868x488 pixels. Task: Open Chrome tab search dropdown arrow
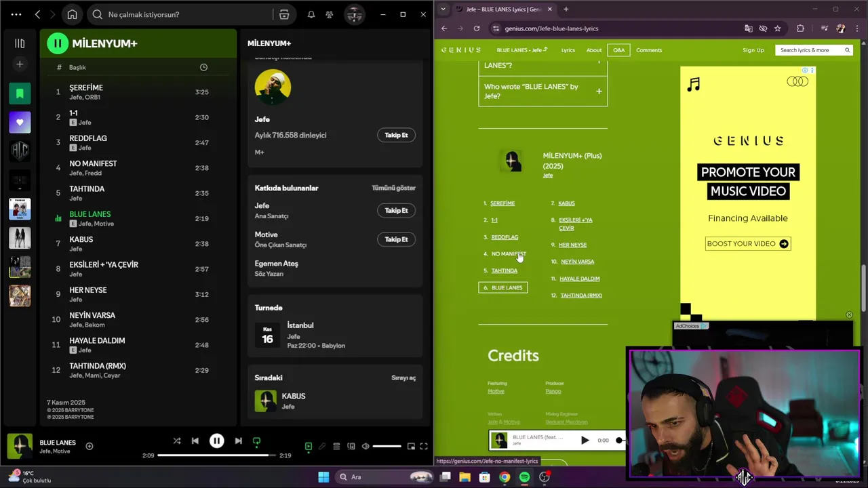[x=443, y=9]
